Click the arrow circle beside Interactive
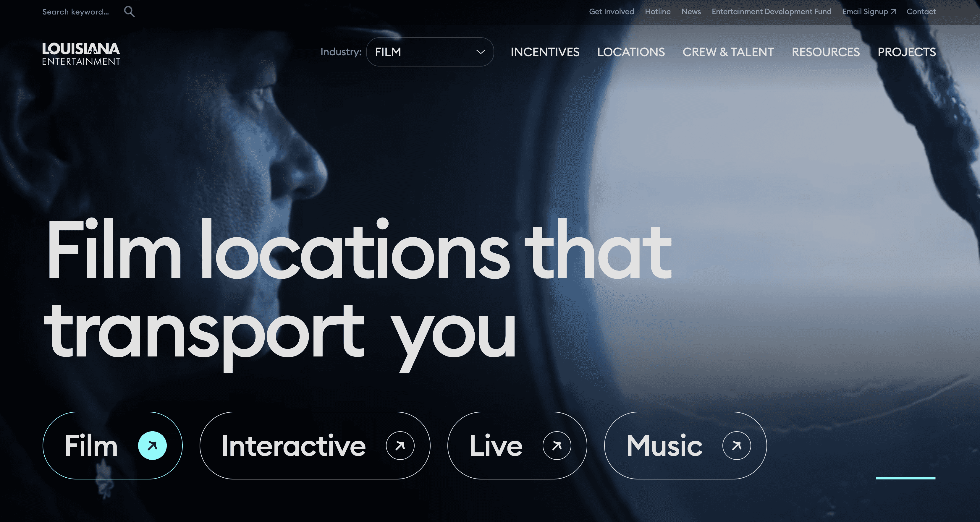The height and width of the screenshot is (522, 980). tap(400, 445)
